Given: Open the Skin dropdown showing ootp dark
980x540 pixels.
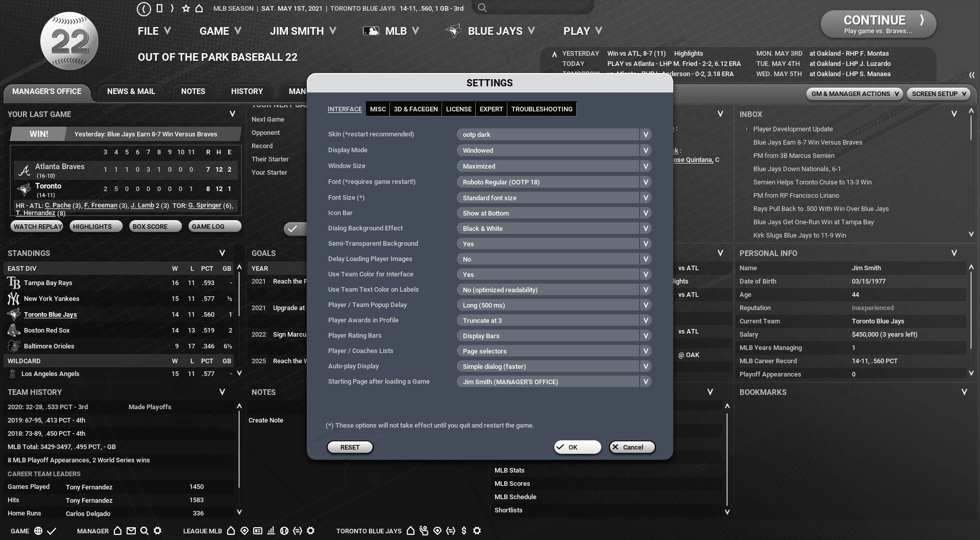Looking at the screenshot, I should click(x=554, y=135).
